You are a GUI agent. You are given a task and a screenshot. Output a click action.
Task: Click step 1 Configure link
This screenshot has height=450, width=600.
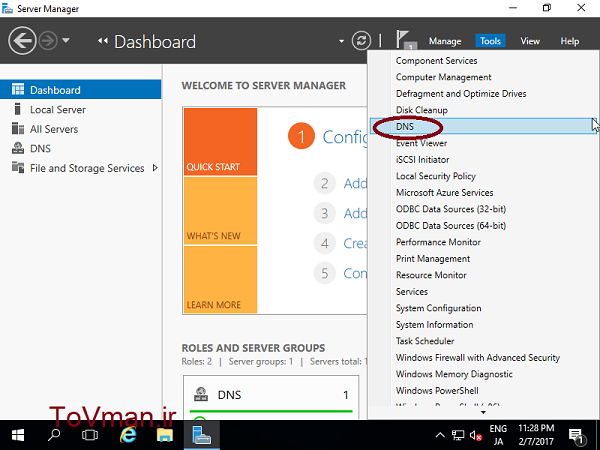[x=344, y=137]
